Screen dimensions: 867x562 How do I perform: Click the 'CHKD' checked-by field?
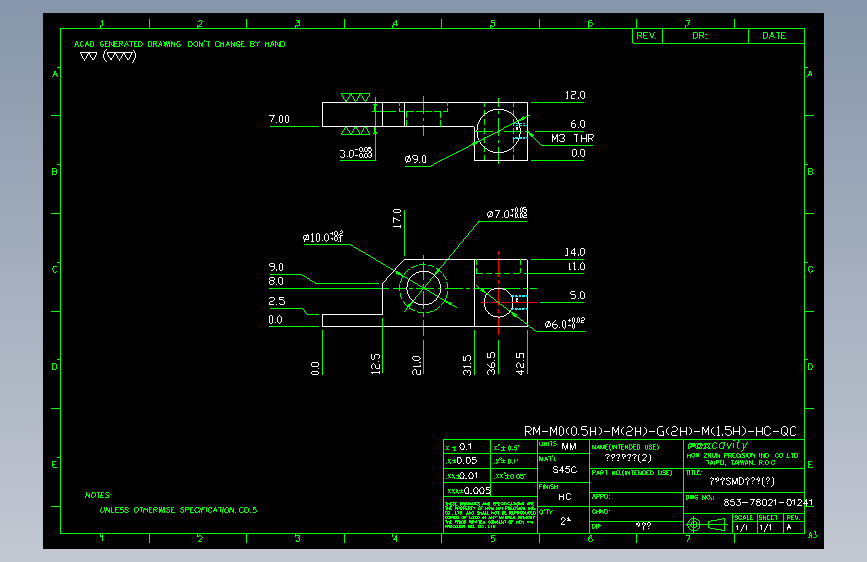coord(636,514)
